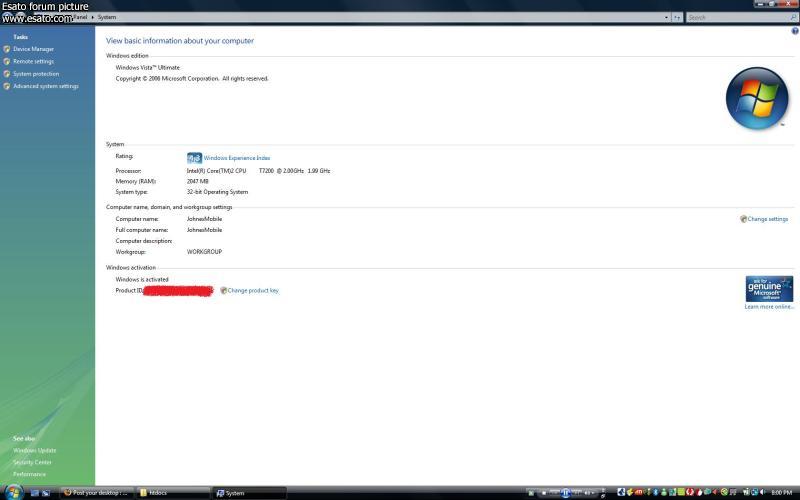Click the Intel Core 2 CPU processor text
This screenshot has width=800, height=500.
coord(258,171)
